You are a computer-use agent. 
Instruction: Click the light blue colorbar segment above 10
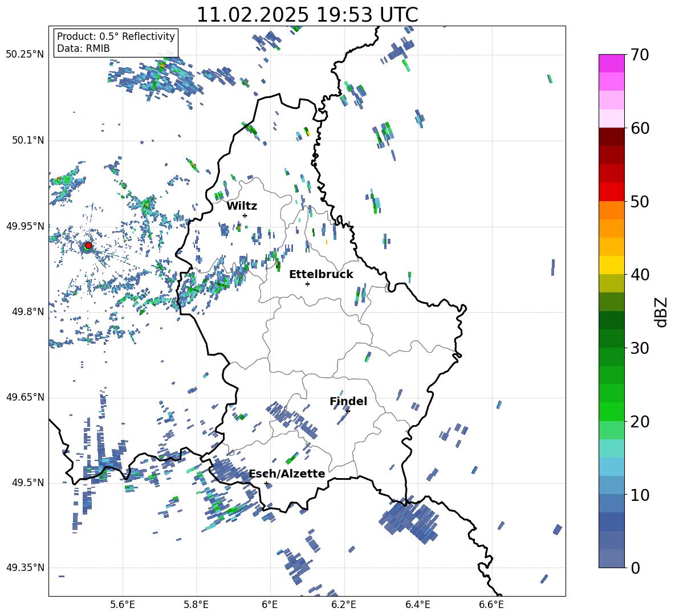click(611, 484)
